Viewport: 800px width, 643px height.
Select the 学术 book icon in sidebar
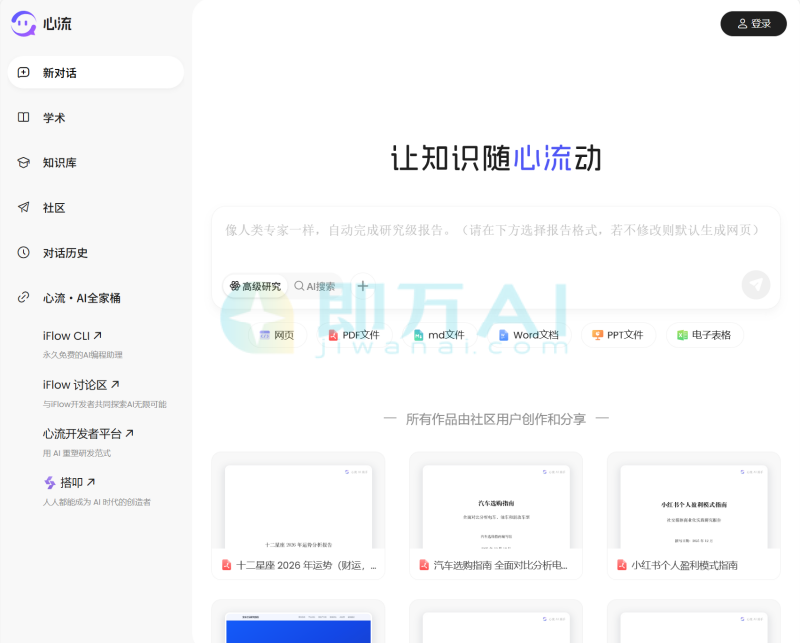(22, 117)
